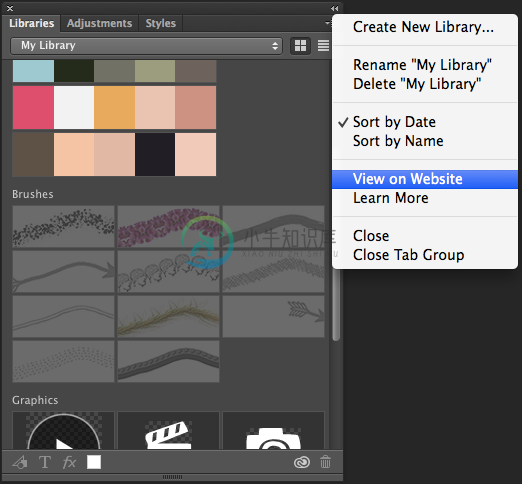Switch to the Adjustments tab
This screenshot has height=484, width=522.
click(99, 23)
